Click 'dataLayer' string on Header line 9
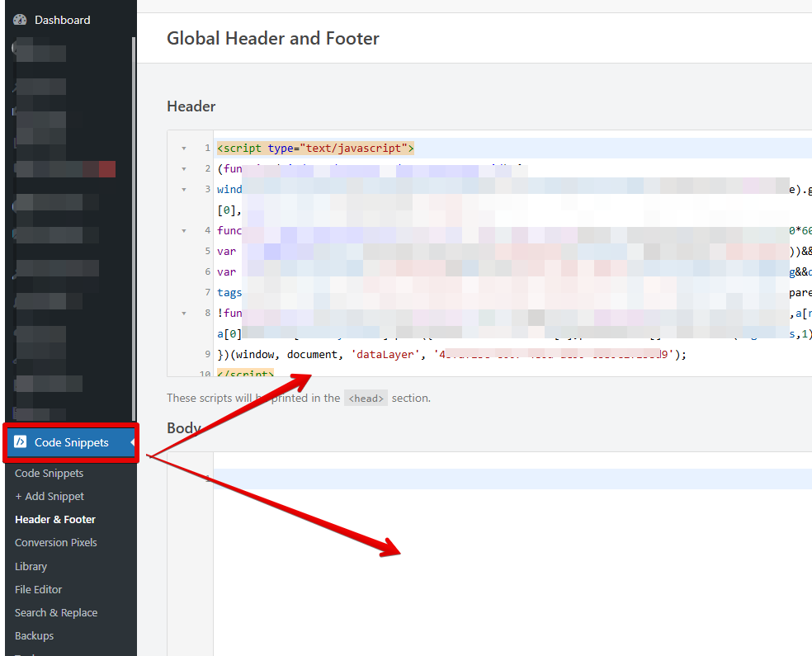The height and width of the screenshot is (656, 812). coord(385,355)
